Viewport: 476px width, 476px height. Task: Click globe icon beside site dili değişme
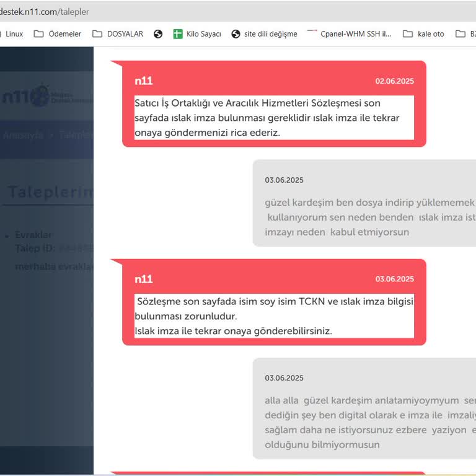pyautogui.click(x=236, y=34)
